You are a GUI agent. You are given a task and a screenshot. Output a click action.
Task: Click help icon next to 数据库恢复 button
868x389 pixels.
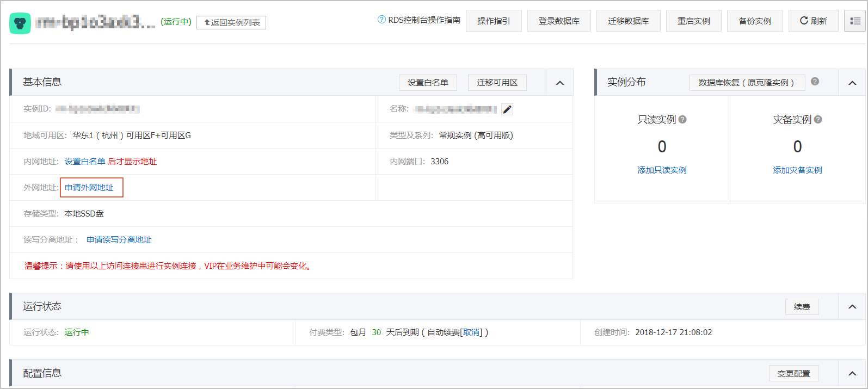(x=815, y=81)
